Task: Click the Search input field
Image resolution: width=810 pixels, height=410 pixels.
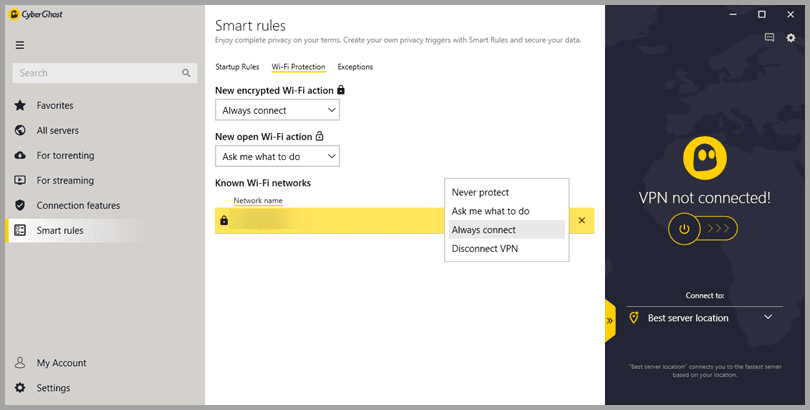Action: [x=105, y=73]
